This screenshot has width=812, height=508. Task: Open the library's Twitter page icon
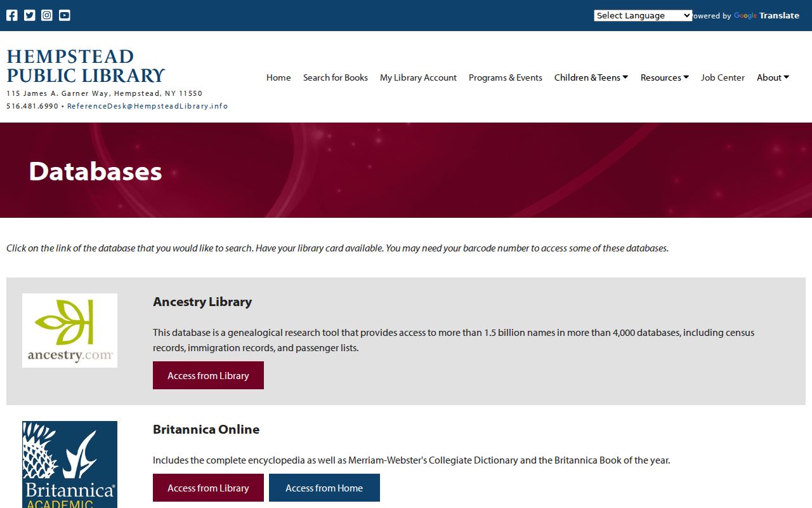click(x=30, y=15)
